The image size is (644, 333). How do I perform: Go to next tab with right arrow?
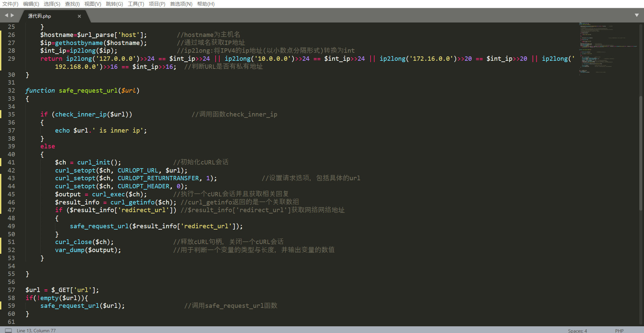(x=12, y=15)
